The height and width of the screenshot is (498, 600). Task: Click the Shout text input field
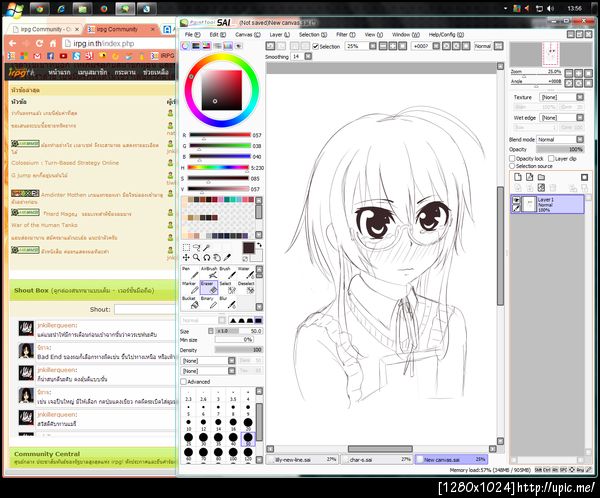145,309
